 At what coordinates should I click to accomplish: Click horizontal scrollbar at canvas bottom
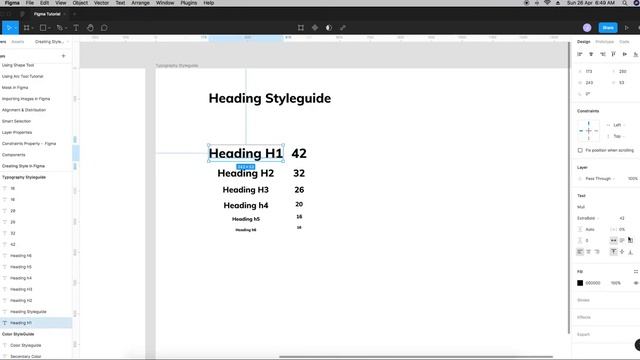tap(416, 357)
